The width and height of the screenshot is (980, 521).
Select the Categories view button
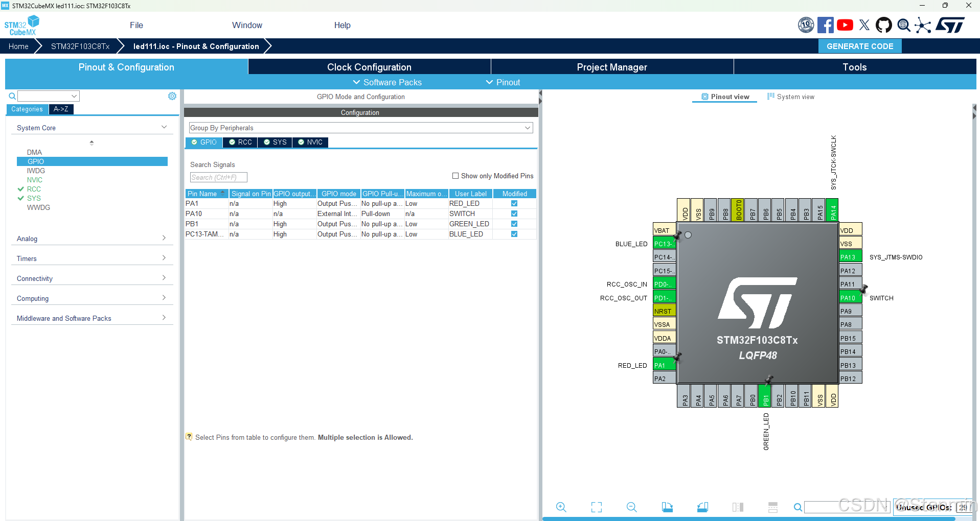(x=27, y=109)
